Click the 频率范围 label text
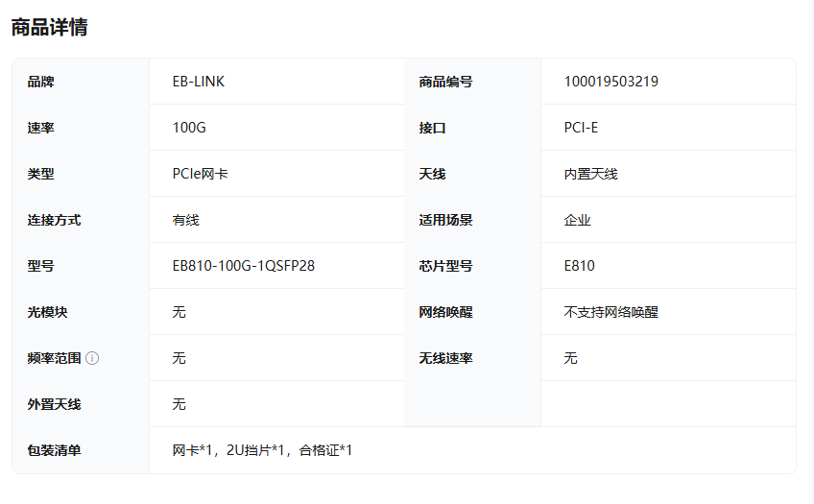 click(54, 359)
